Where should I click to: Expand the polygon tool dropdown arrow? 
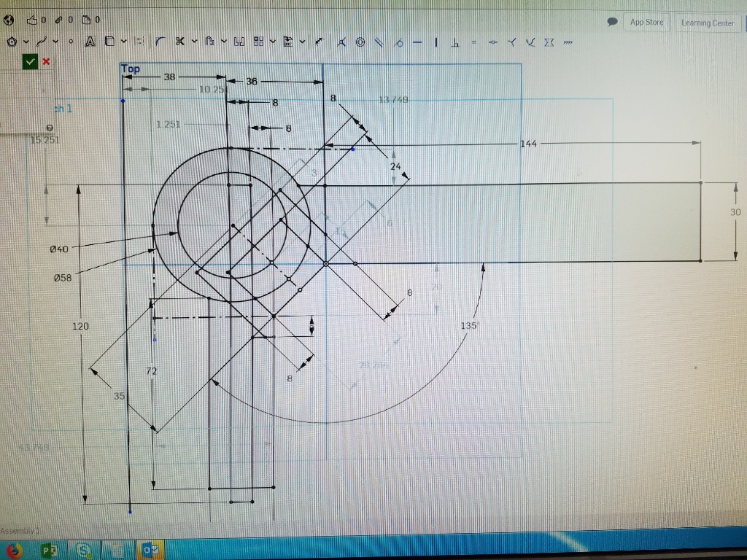[x=26, y=42]
